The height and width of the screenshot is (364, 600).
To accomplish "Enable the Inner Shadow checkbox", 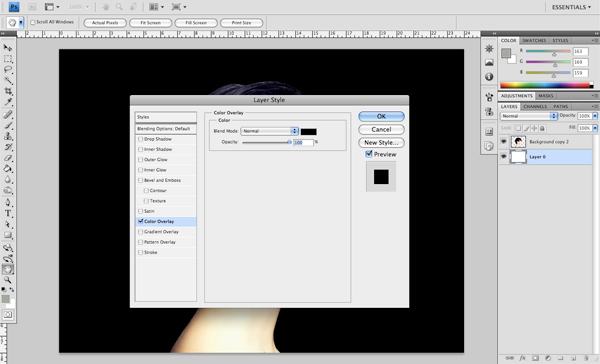I will pos(140,149).
